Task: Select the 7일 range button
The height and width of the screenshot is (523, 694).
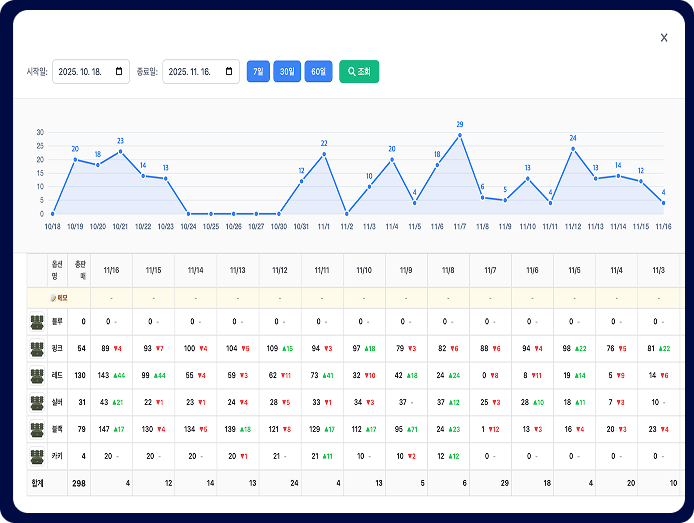Action: (258, 71)
